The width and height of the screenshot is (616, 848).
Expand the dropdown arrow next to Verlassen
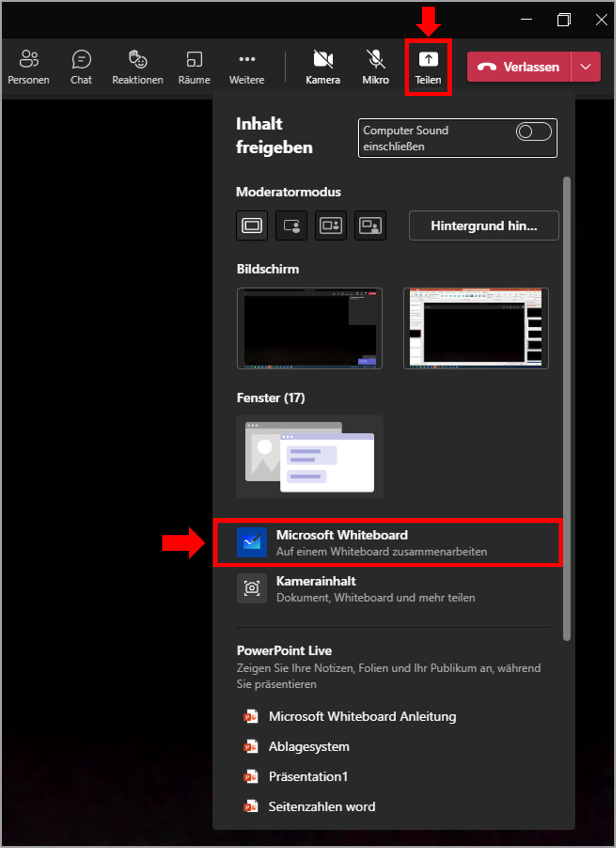pos(586,67)
